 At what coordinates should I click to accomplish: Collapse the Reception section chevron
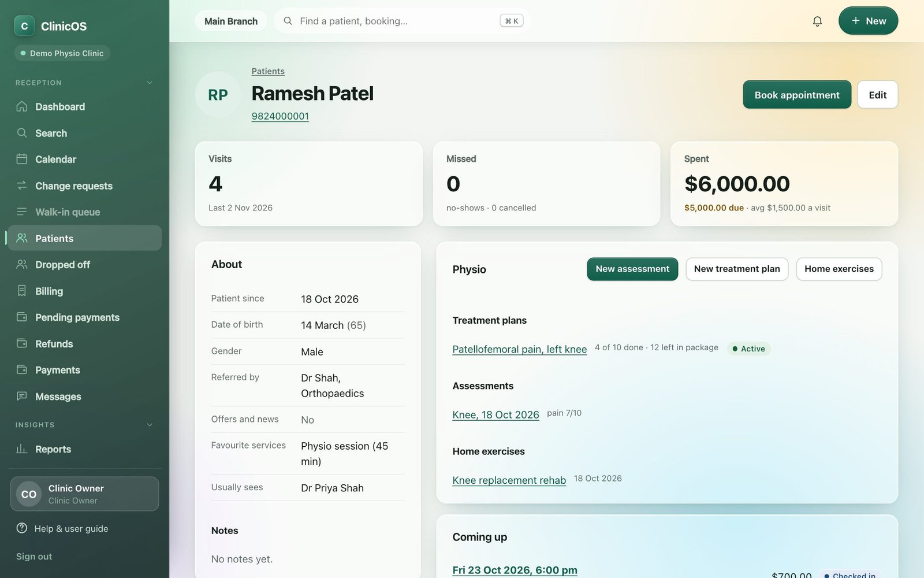tap(150, 83)
